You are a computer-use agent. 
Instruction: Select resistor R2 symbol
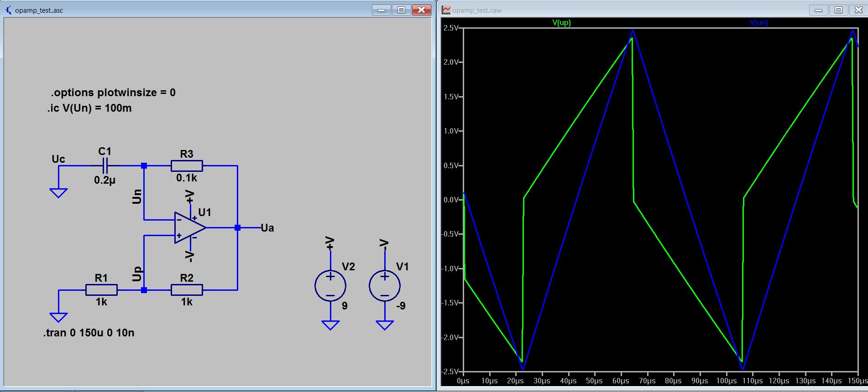(187, 290)
